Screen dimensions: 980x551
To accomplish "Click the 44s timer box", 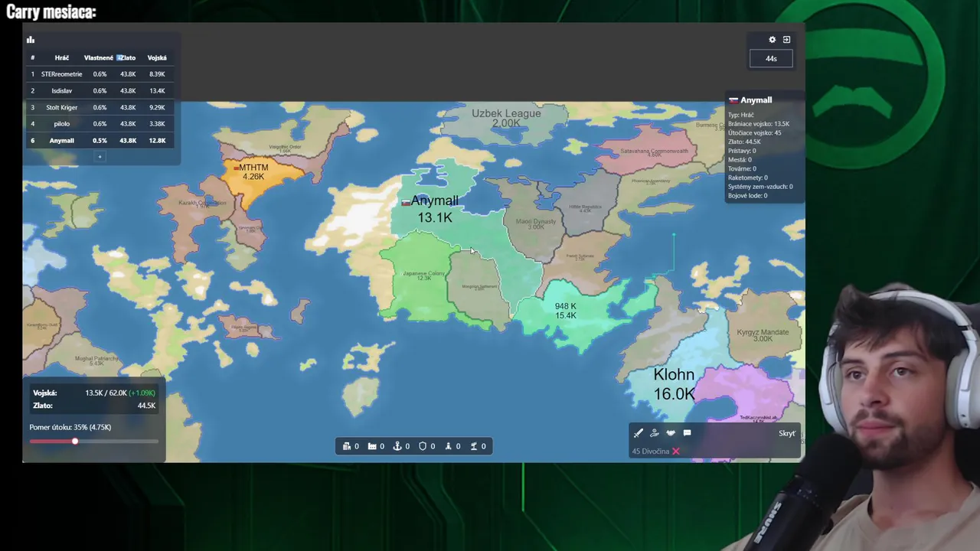I will coord(771,59).
